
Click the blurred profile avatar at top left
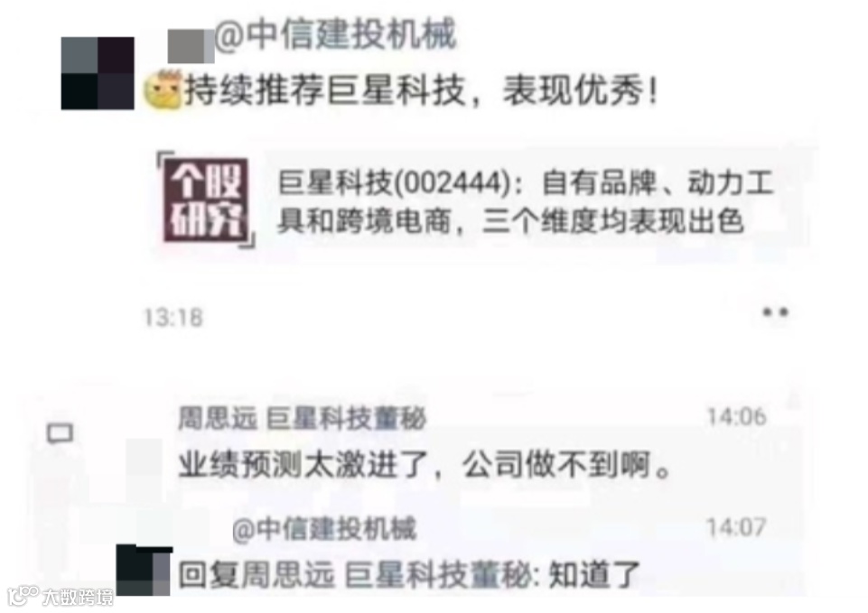98,73
